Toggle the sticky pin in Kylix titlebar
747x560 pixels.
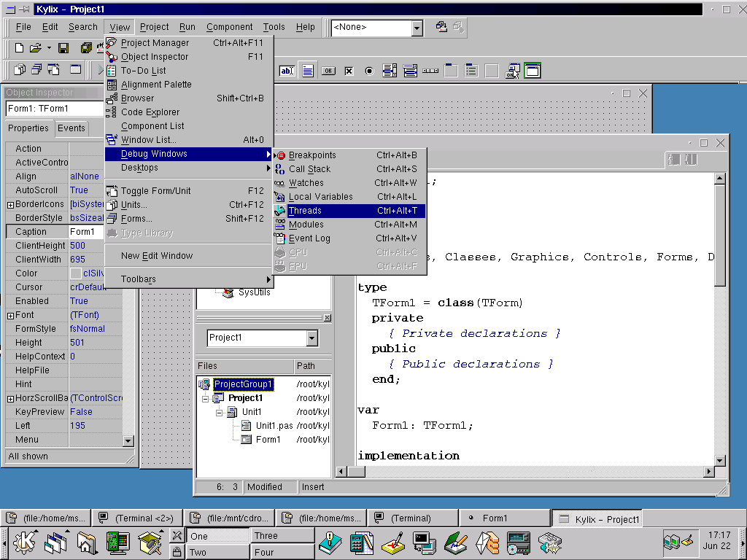[x=24, y=9]
